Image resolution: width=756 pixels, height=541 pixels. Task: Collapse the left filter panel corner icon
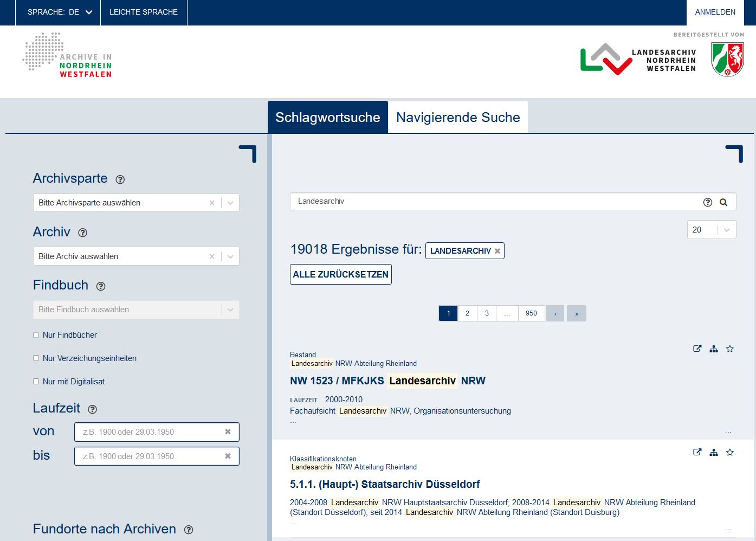pos(248,154)
